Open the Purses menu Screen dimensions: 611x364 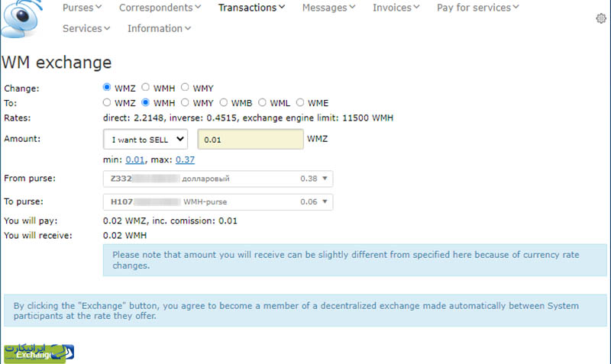[x=82, y=8]
